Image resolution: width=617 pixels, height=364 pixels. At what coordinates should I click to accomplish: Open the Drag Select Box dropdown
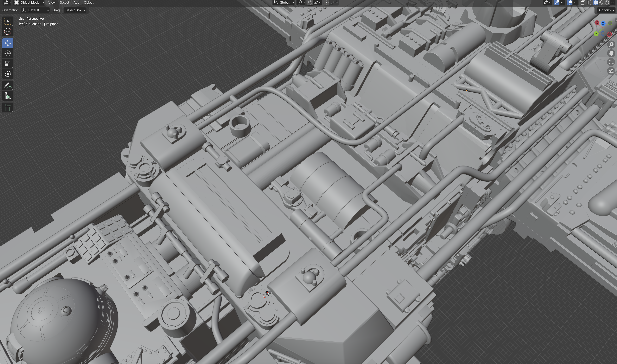pos(75,10)
